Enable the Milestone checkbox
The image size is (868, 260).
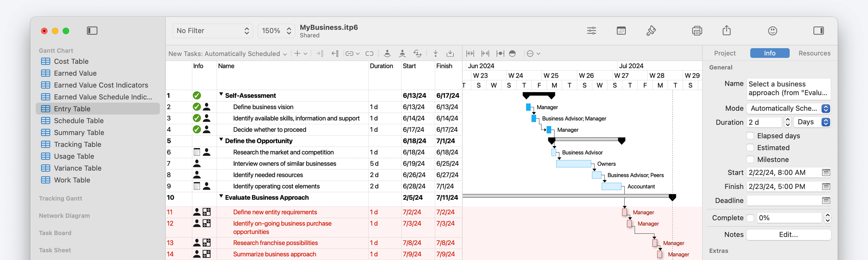point(750,159)
